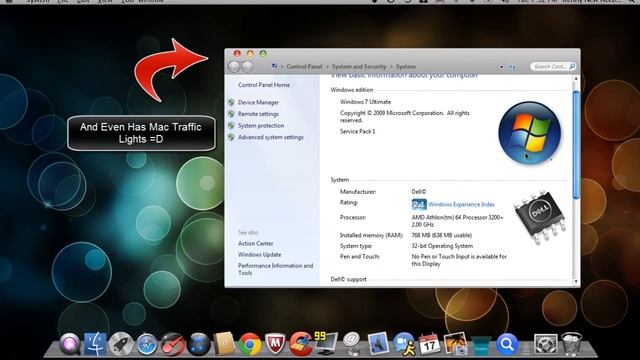Click the breadcrumb root Control Panel icon
This screenshot has width=640, height=360.
point(275,66)
